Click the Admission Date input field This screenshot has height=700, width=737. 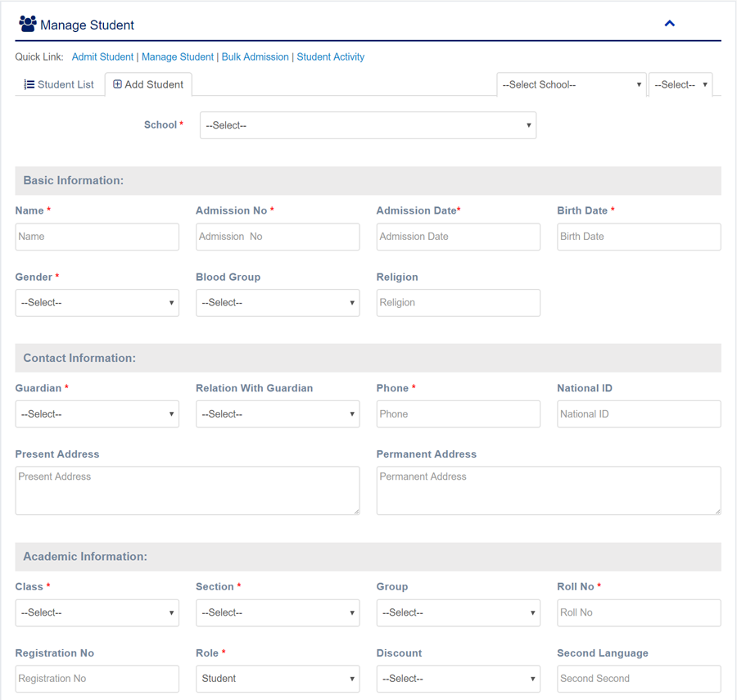458,237
